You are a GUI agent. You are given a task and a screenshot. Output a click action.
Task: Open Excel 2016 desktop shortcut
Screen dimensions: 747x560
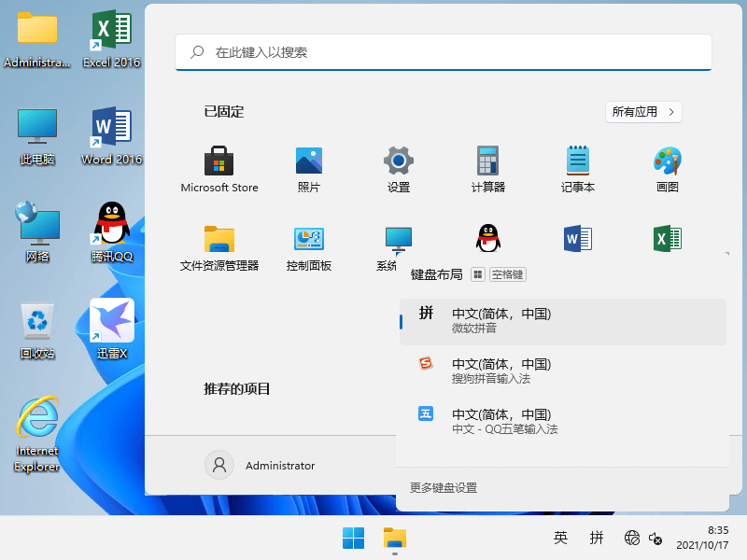[111, 40]
